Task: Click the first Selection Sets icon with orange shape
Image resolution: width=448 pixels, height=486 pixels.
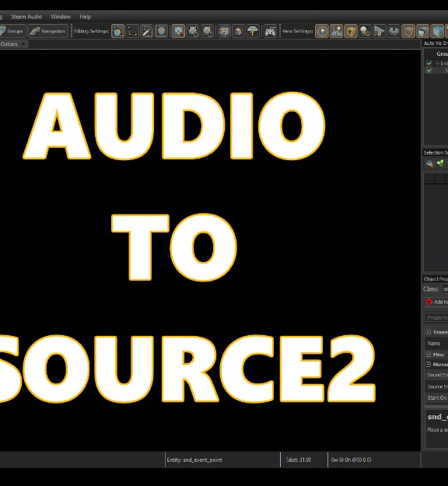Action: pyautogui.click(x=429, y=163)
